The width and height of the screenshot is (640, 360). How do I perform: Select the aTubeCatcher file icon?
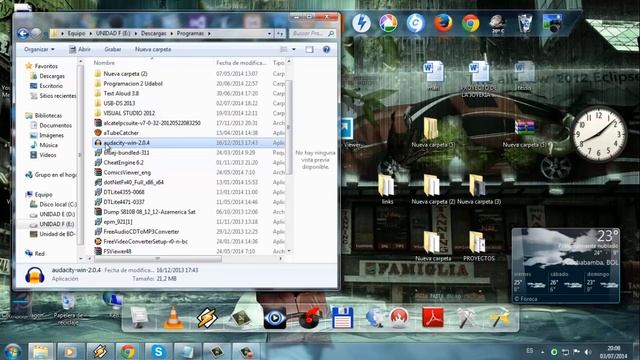click(x=98, y=133)
